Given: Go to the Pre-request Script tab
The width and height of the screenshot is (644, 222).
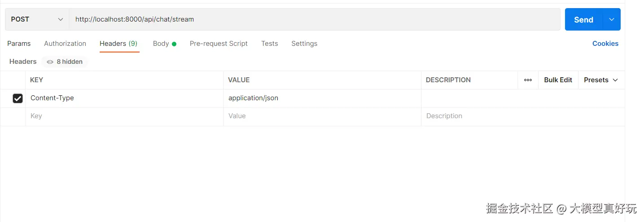Looking at the screenshot, I should pyautogui.click(x=219, y=44).
